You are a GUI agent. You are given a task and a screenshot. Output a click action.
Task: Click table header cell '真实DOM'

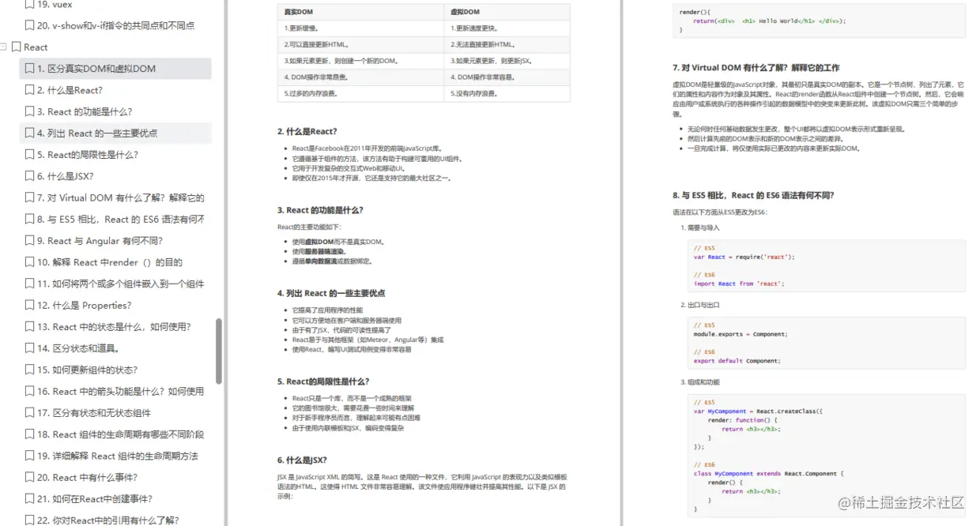(360, 12)
